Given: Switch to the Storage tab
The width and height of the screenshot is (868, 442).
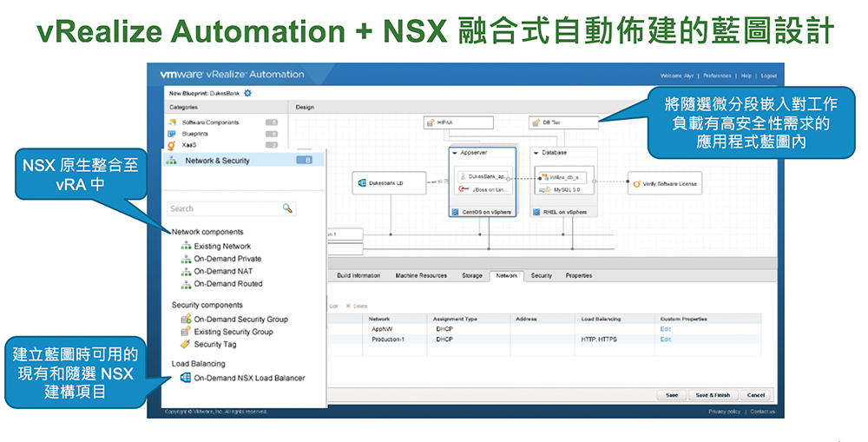Looking at the screenshot, I should [472, 276].
